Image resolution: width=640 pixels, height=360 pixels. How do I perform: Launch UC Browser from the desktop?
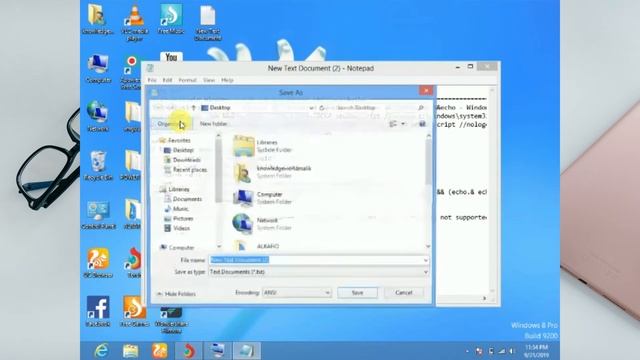coord(98,263)
